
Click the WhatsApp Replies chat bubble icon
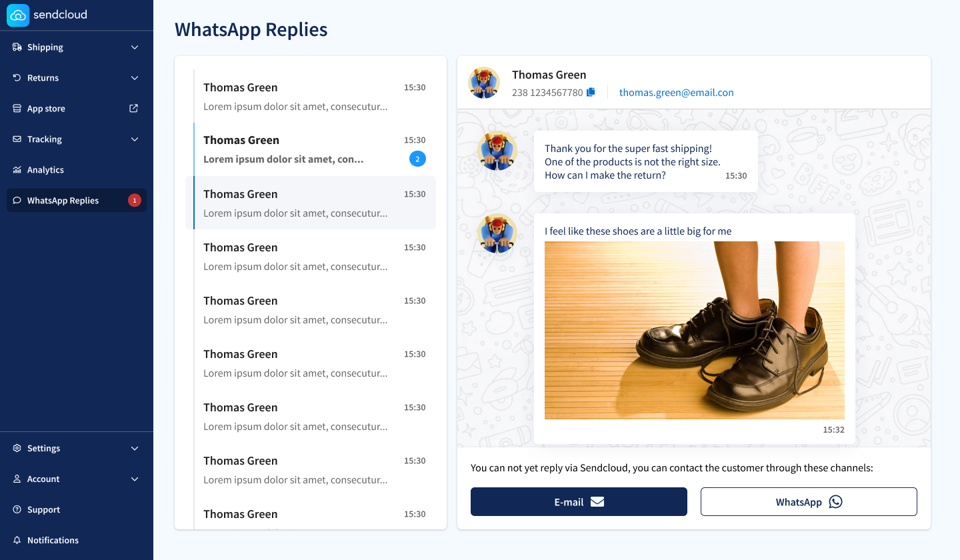(17, 201)
